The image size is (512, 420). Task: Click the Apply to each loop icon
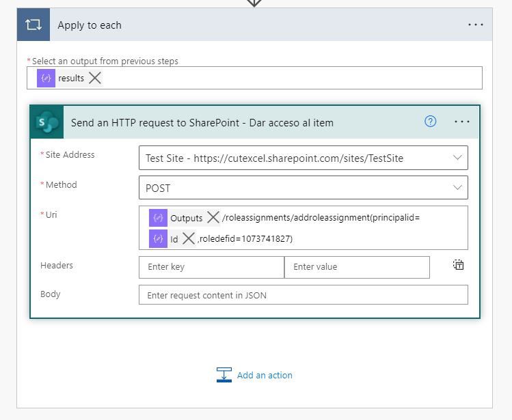(x=33, y=25)
